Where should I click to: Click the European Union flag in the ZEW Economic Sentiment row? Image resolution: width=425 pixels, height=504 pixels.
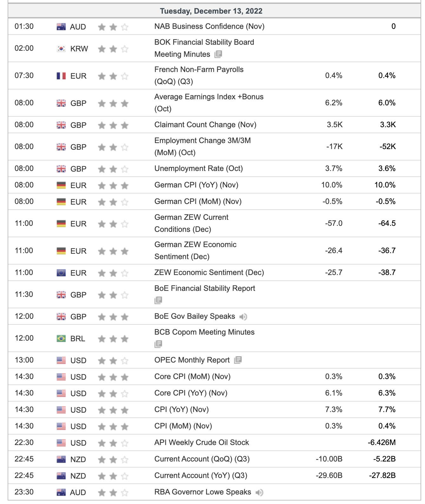[x=61, y=273]
